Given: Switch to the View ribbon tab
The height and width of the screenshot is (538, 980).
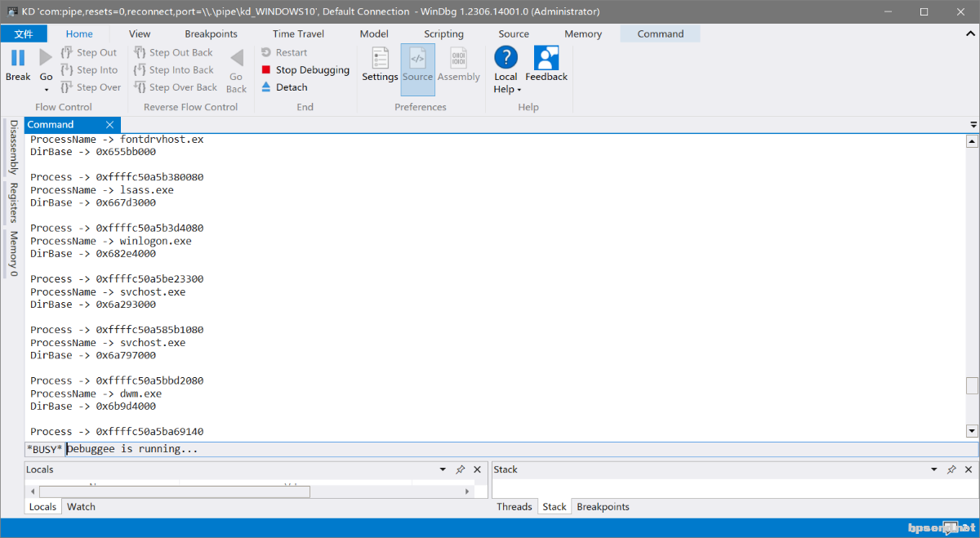Looking at the screenshot, I should click(x=140, y=33).
